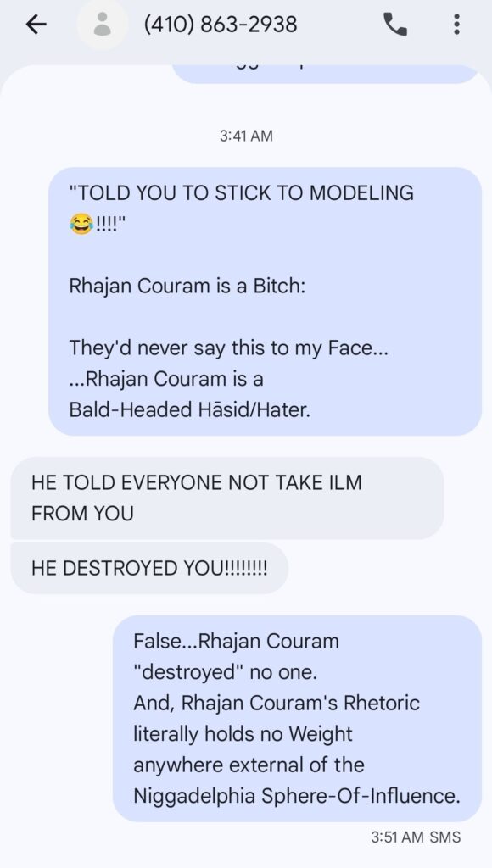Viewport: 492px width, 868px height.
Task: Select the 'HE DESTROYED YOU' message bubble
Action: click(149, 568)
